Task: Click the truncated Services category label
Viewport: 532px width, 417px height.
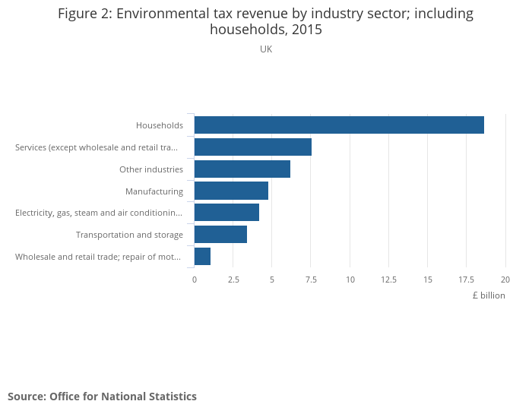Action: coord(99,147)
